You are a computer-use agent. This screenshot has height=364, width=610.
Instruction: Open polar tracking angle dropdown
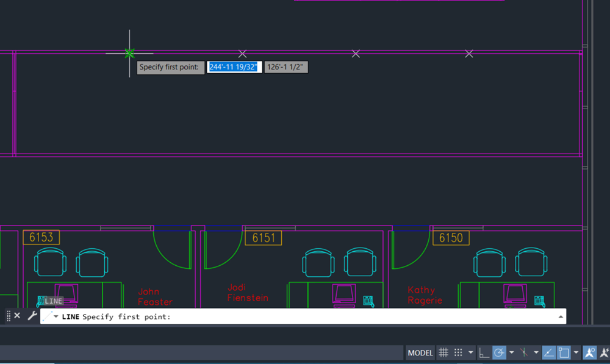tap(512, 353)
